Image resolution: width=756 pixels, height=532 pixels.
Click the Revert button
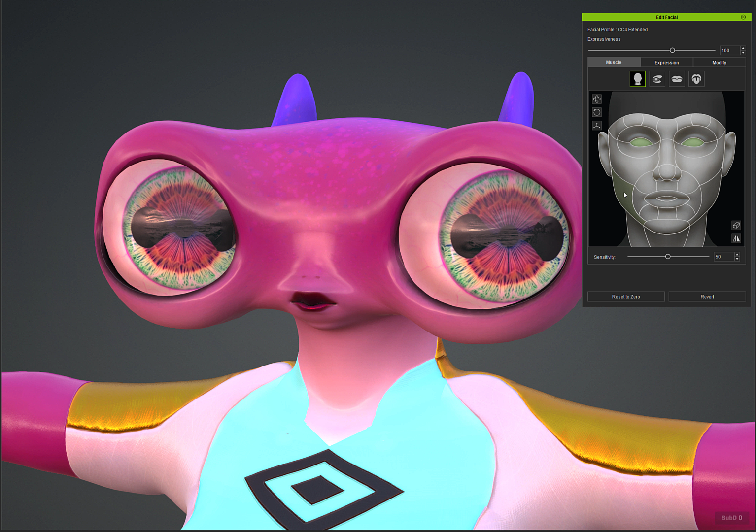(x=707, y=297)
